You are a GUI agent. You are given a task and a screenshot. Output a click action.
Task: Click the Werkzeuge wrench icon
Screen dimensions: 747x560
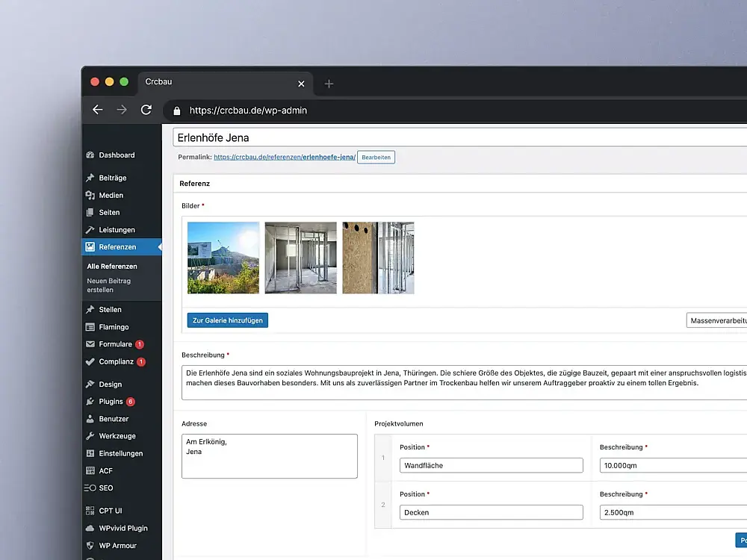click(x=90, y=436)
